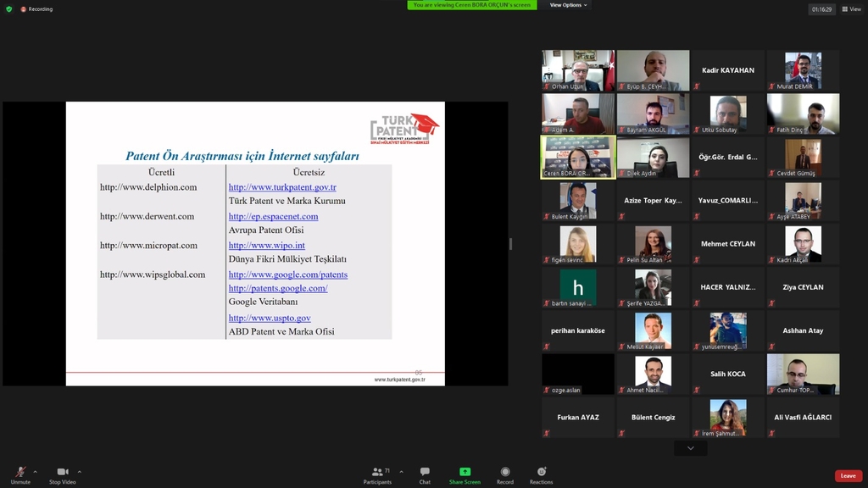Open the Reactions menu

tap(541, 474)
